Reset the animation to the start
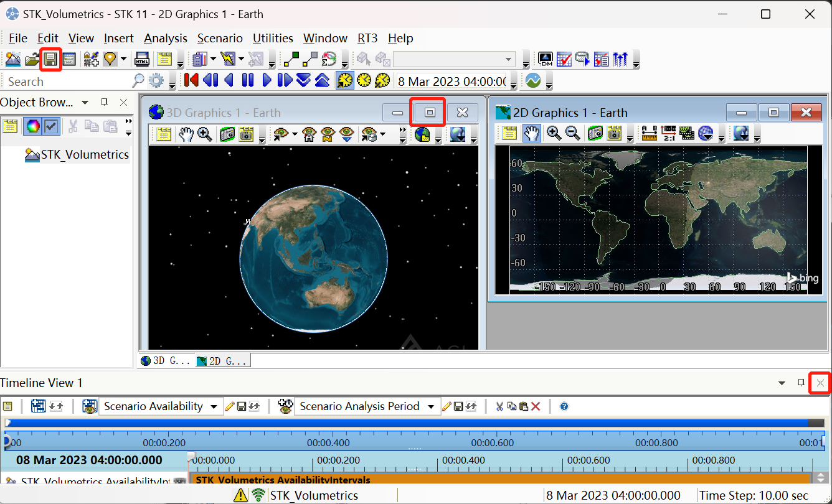 [x=191, y=80]
